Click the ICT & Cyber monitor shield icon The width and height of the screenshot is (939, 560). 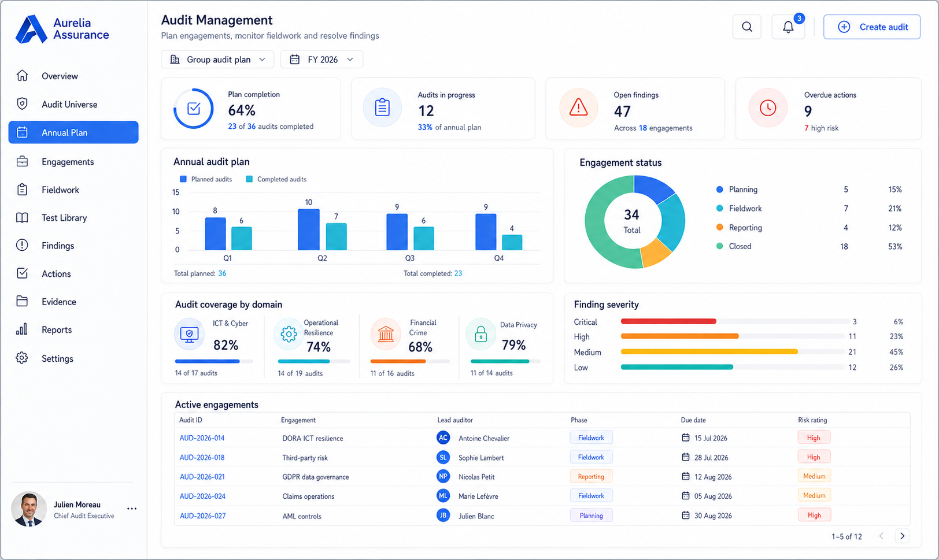(x=190, y=334)
